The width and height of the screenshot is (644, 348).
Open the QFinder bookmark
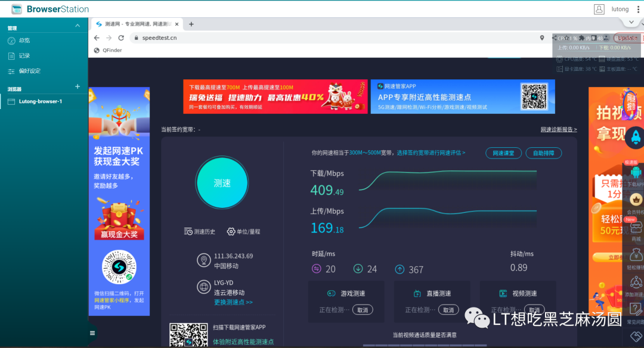108,51
